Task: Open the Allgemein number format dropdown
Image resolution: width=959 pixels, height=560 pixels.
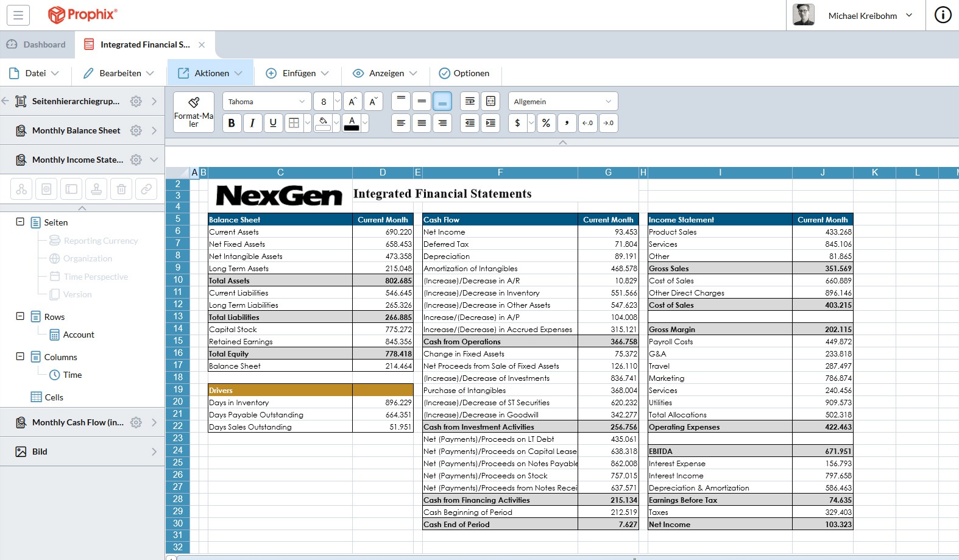Action: click(x=562, y=102)
